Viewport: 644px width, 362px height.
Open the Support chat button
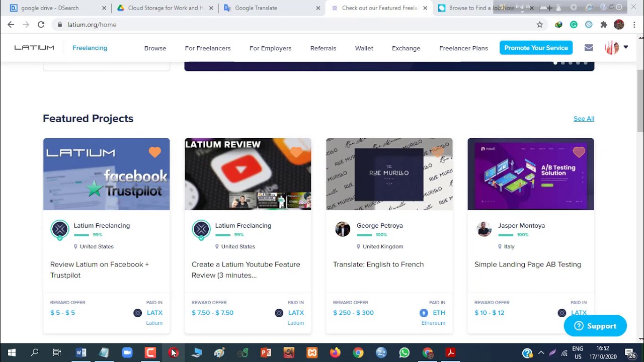(595, 326)
